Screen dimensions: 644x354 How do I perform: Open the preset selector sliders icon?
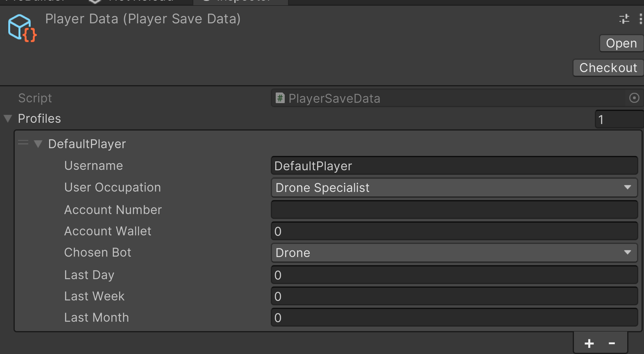tap(624, 19)
